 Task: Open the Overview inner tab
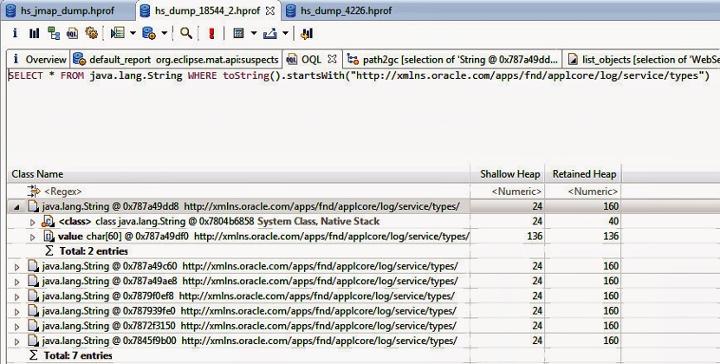(x=39, y=60)
